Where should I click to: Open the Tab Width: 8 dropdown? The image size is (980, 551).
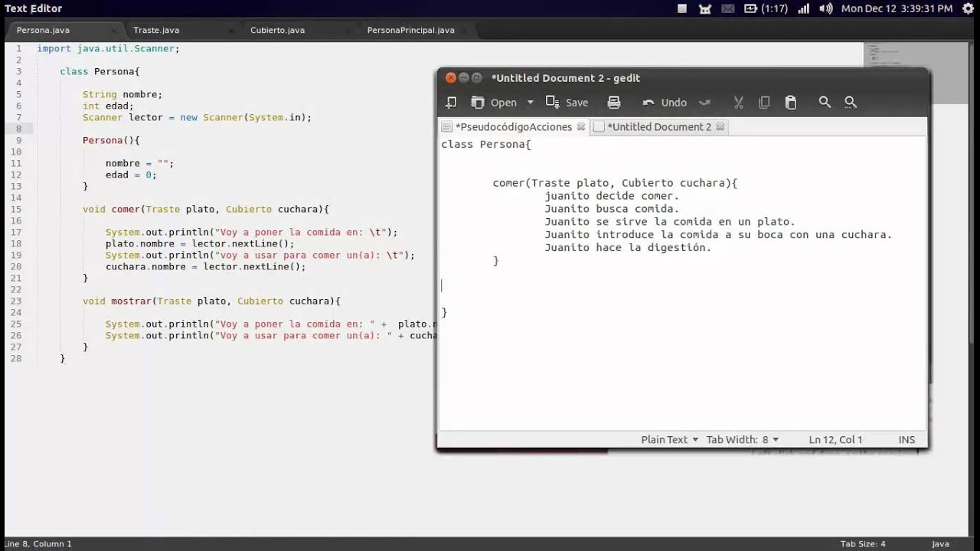[743, 439]
